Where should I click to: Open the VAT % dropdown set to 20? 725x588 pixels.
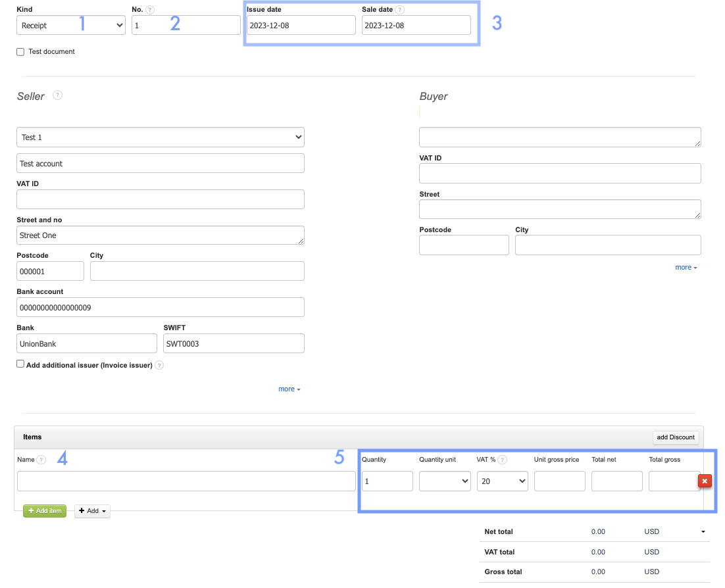pos(502,481)
